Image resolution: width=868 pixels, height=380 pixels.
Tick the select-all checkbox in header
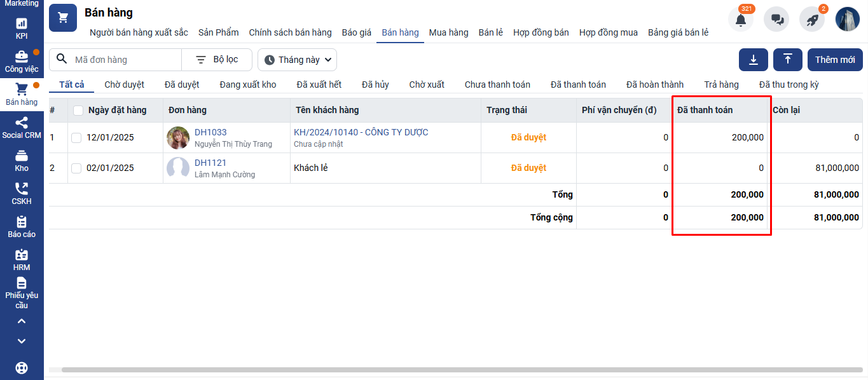point(78,111)
